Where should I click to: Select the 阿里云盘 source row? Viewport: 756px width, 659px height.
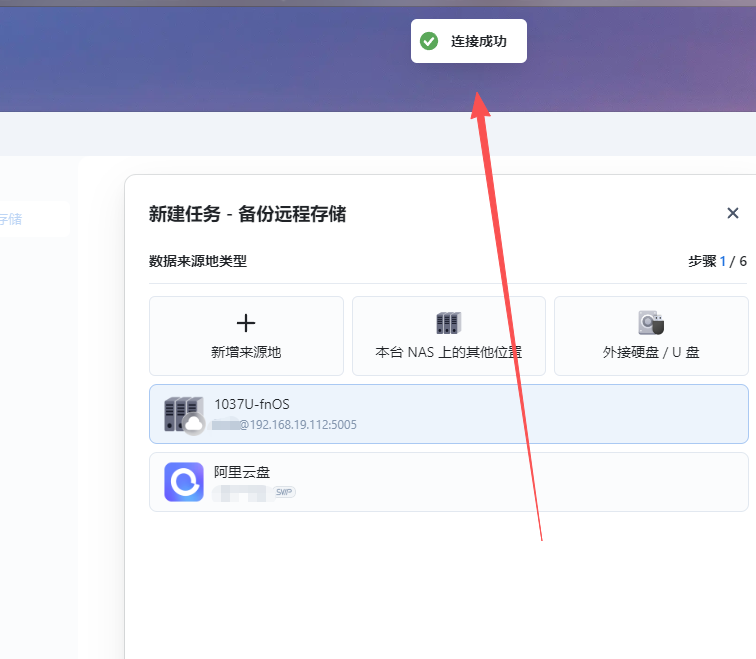pyautogui.click(x=449, y=482)
